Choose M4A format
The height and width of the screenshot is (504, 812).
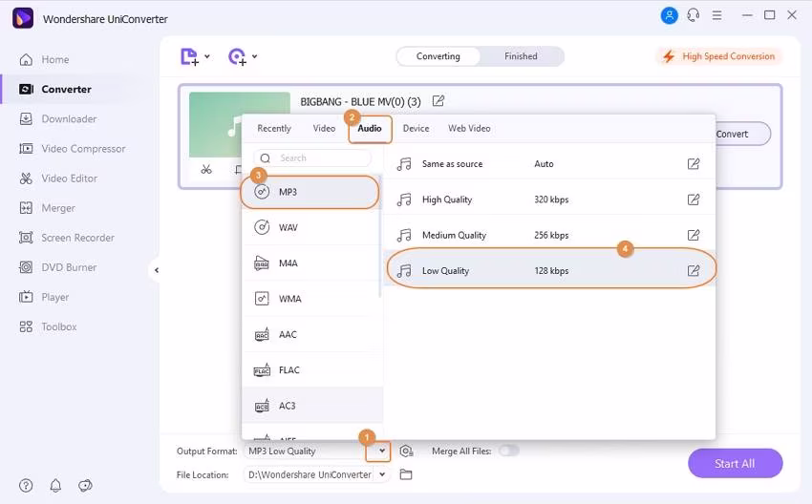tap(310, 263)
